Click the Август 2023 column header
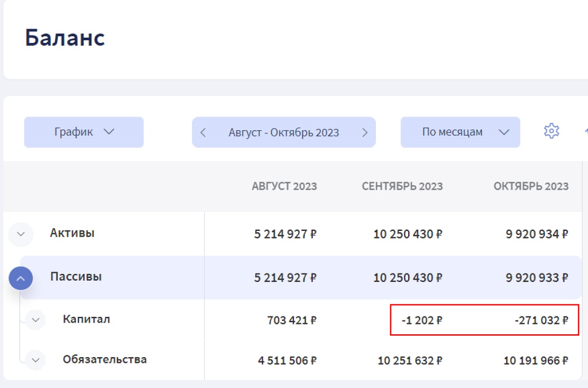 pos(284,186)
